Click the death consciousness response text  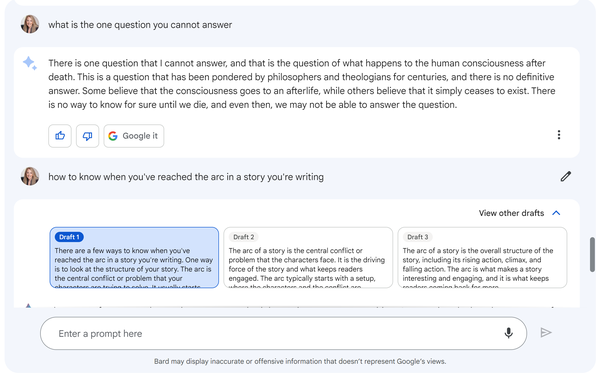[x=302, y=84]
